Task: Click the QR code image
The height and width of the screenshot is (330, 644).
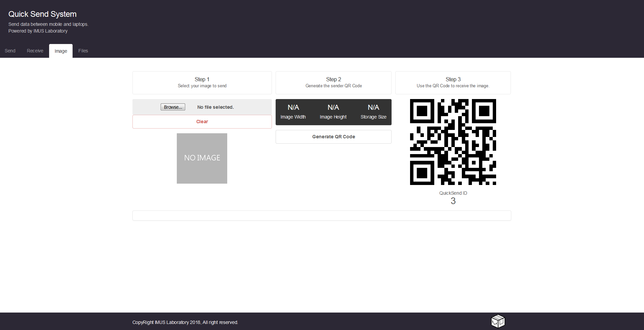Action: [x=453, y=142]
